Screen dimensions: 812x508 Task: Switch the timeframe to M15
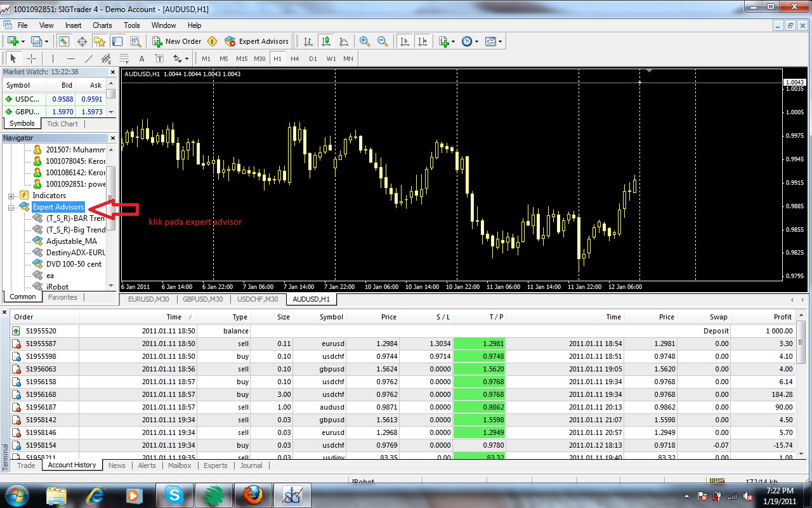tap(242, 58)
